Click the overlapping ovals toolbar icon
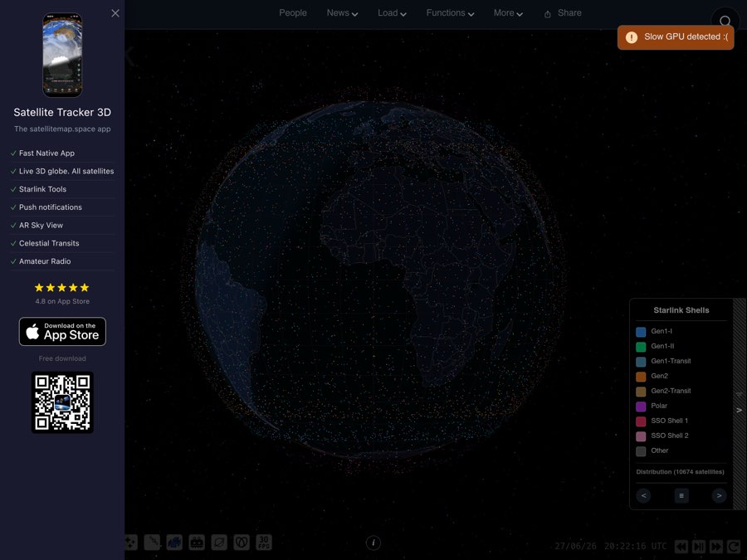Image resolution: width=747 pixels, height=560 pixels. point(242,542)
